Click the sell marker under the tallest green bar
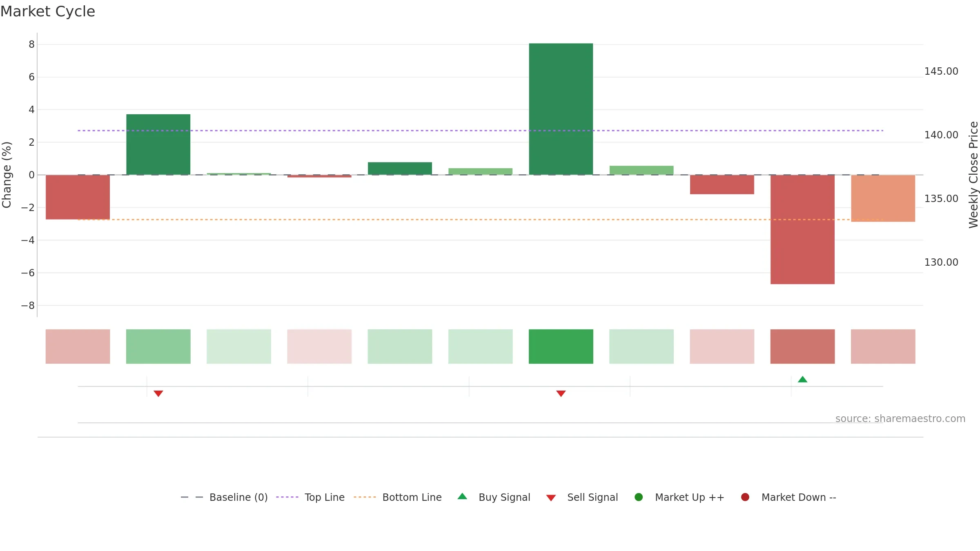Image resolution: width=980 pixels, height=551 pixels. pos(561,393)
